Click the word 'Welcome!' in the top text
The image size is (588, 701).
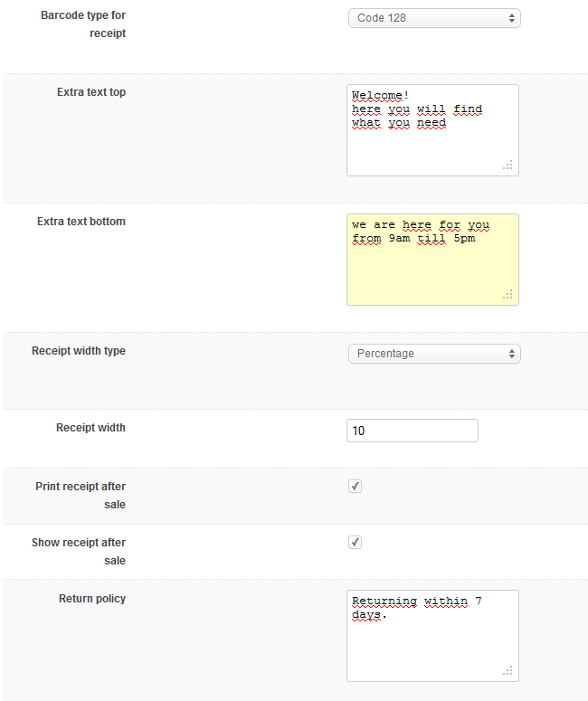click(x=380, y=96)
